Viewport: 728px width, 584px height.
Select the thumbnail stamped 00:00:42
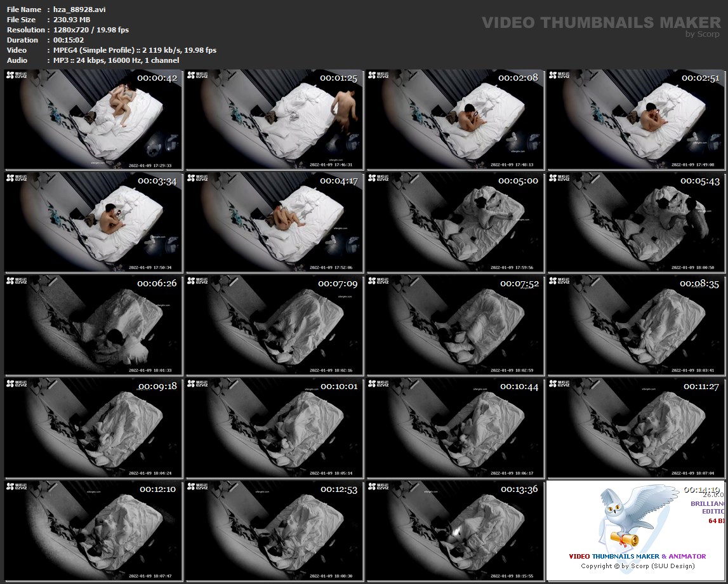click(x=93, y=120)
